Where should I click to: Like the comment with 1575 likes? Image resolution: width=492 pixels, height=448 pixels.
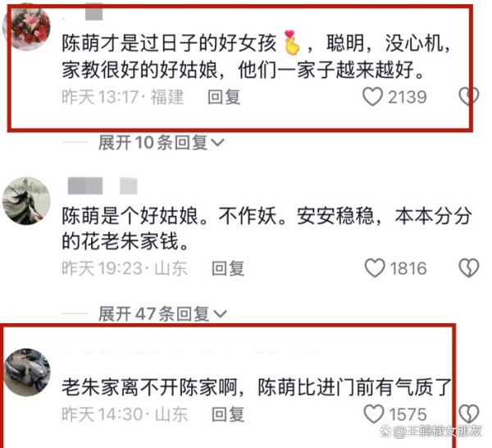374,414
